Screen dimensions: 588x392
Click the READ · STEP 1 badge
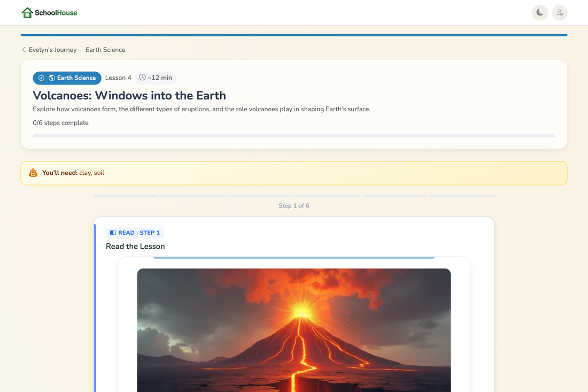click(135, 233)
